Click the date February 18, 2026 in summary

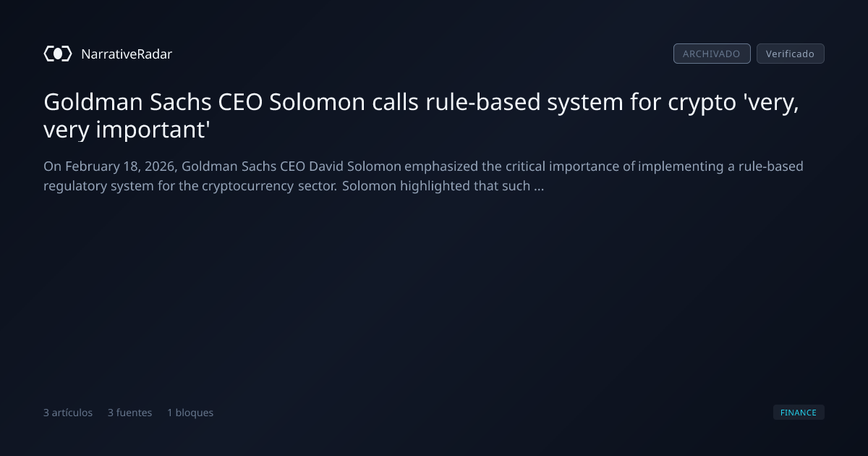pos(119,166)
